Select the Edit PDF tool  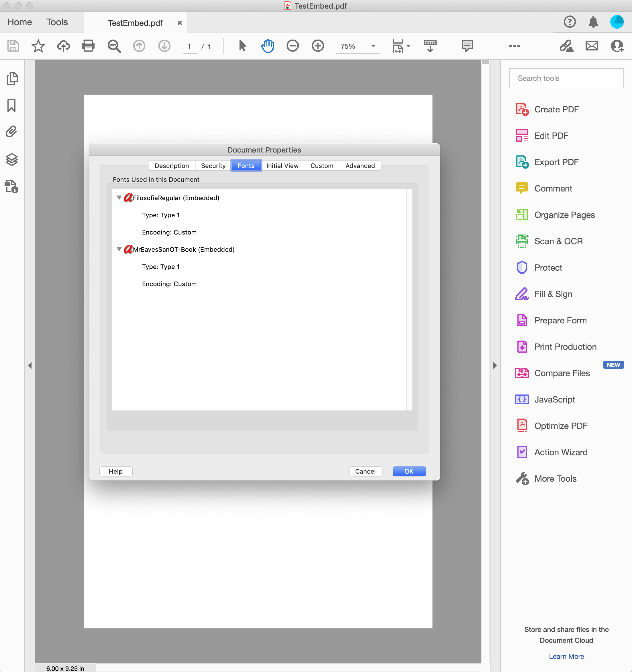point(551,135)
